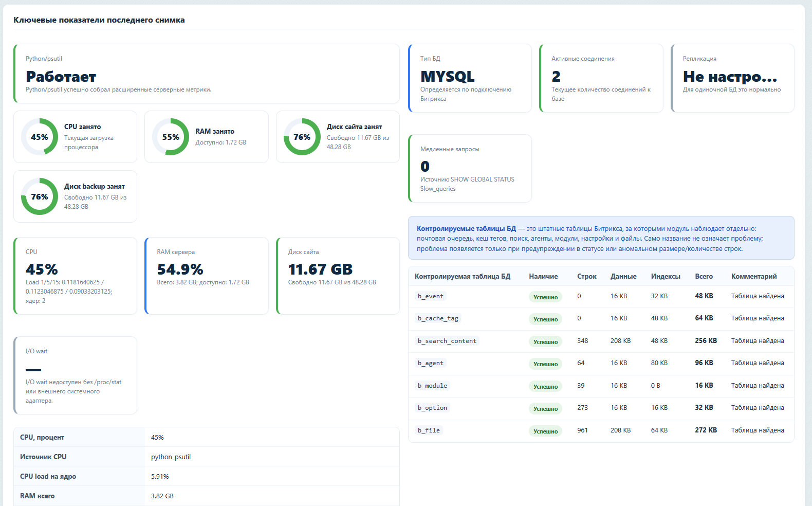Click the RAM занято 55% donut chart

click(x=171, y=137)
